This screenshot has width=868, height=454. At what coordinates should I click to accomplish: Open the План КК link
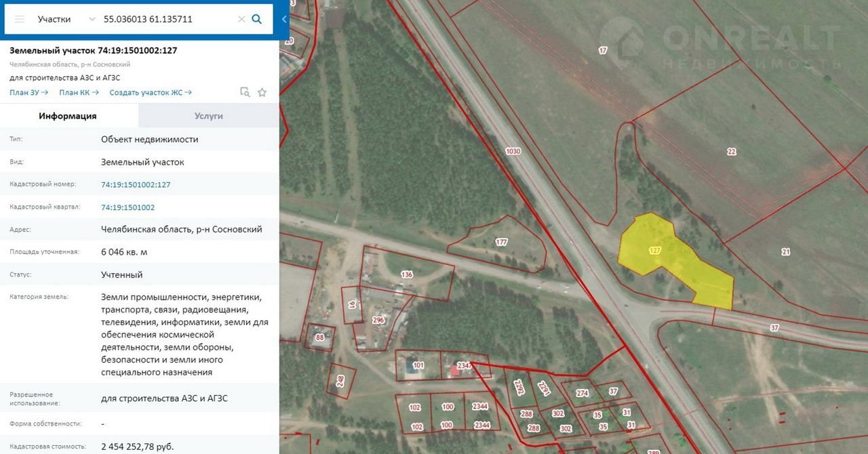coord(78,93)
